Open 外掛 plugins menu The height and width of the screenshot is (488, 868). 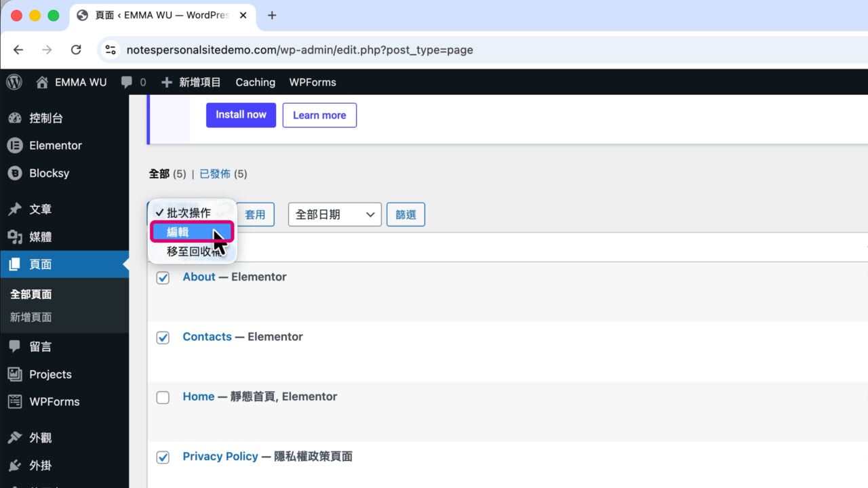point(64,466)
